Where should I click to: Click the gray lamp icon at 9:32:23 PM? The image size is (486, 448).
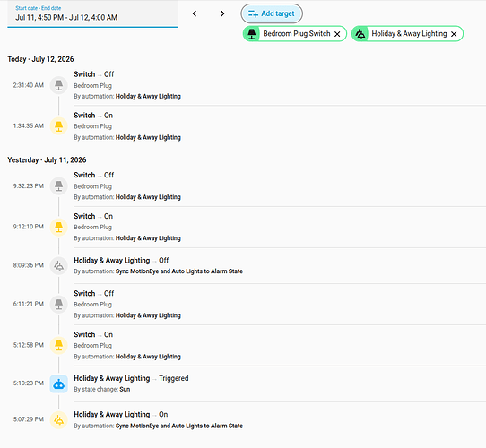58,185
